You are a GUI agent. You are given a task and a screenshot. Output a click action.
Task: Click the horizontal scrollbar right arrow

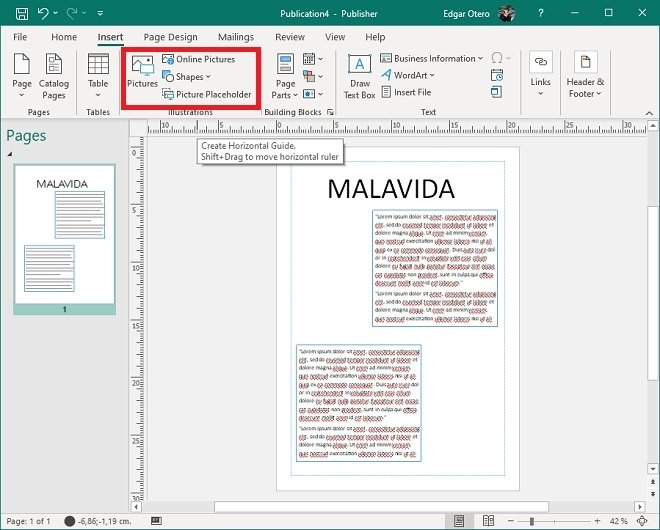pos(640,506)
